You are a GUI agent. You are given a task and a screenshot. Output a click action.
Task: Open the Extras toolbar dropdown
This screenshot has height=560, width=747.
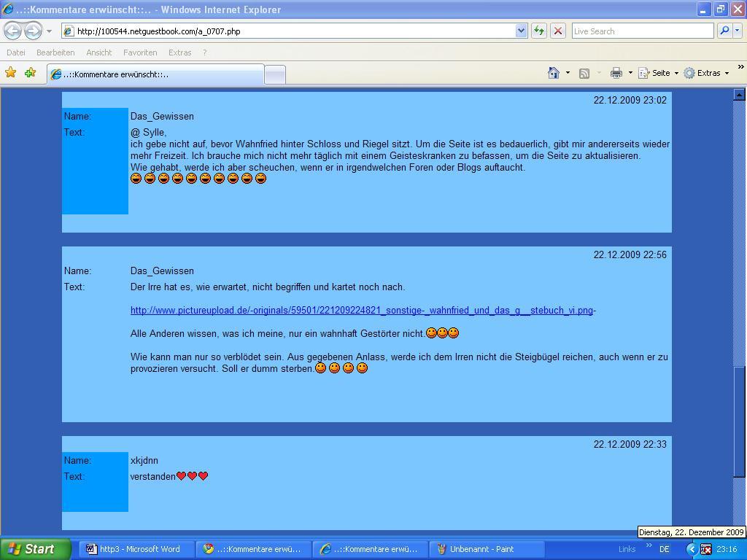pos(706,73)
